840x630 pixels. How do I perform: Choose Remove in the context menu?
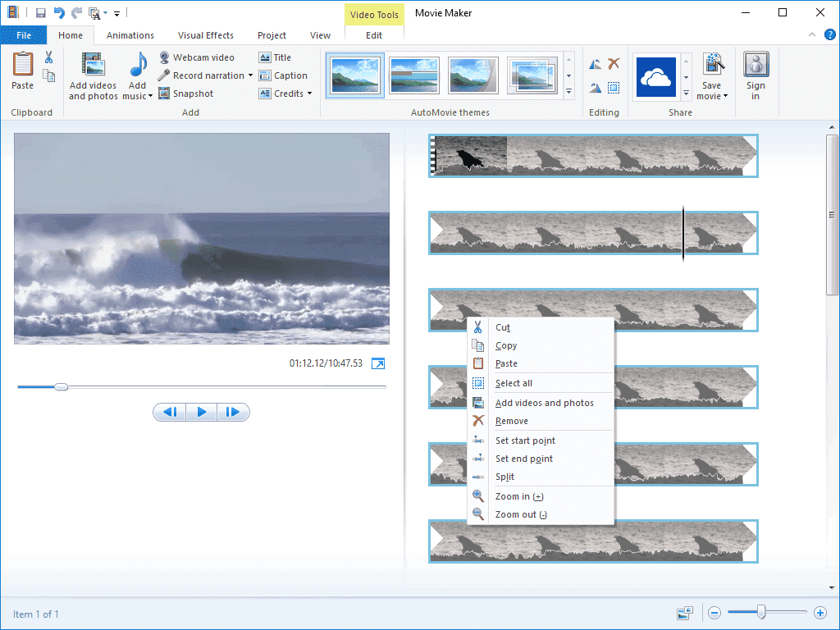[x=541, y=421]
